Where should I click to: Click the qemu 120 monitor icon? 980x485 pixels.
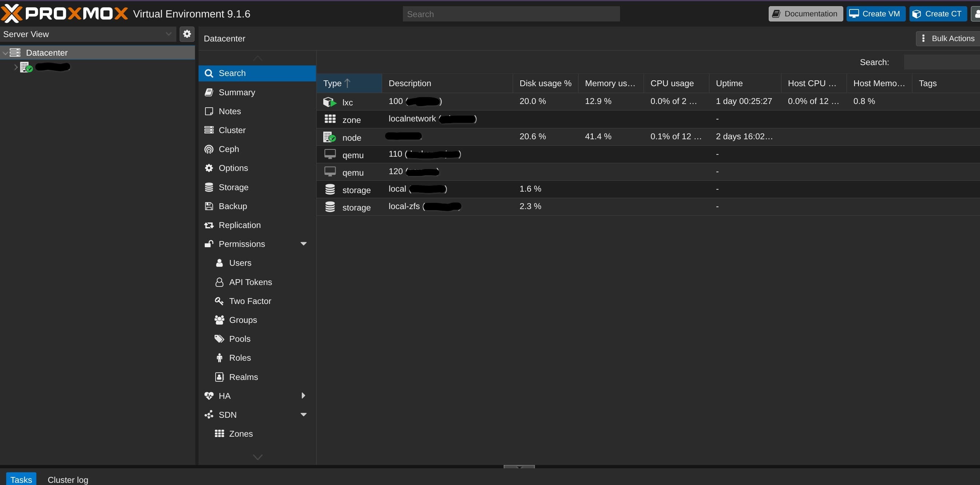coord(330,172)
